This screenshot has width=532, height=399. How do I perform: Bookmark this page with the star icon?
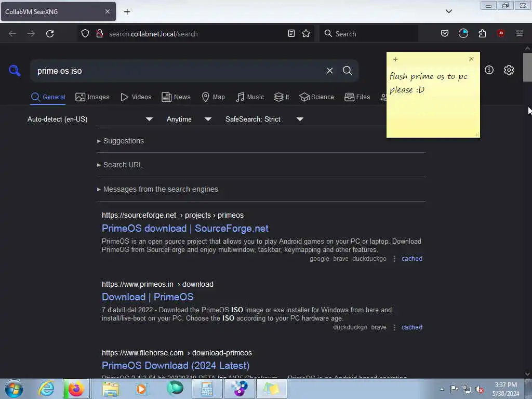tap(306, 33)
